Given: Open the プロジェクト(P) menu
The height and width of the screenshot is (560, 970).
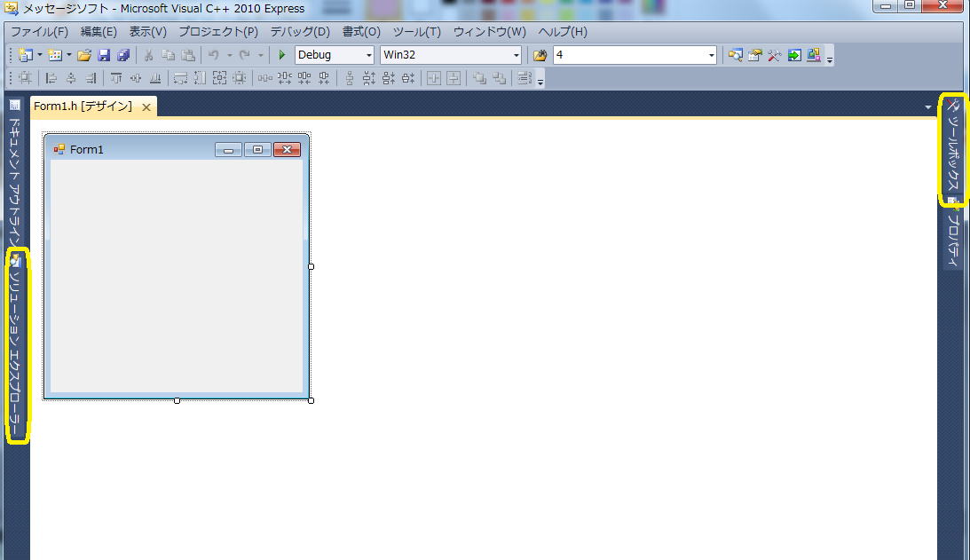Looking at the screenshot, I should [218, 32].
